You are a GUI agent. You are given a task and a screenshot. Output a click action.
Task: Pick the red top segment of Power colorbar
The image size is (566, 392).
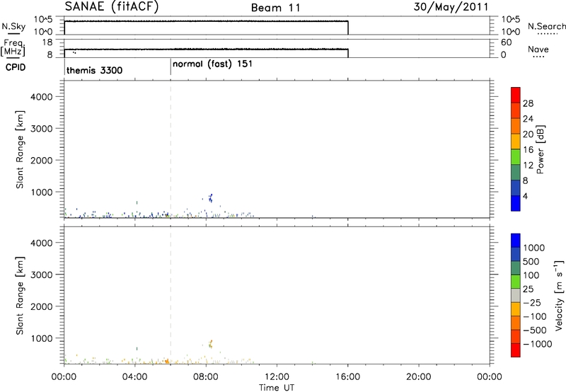pyautogui.click(x=516, y=95)
